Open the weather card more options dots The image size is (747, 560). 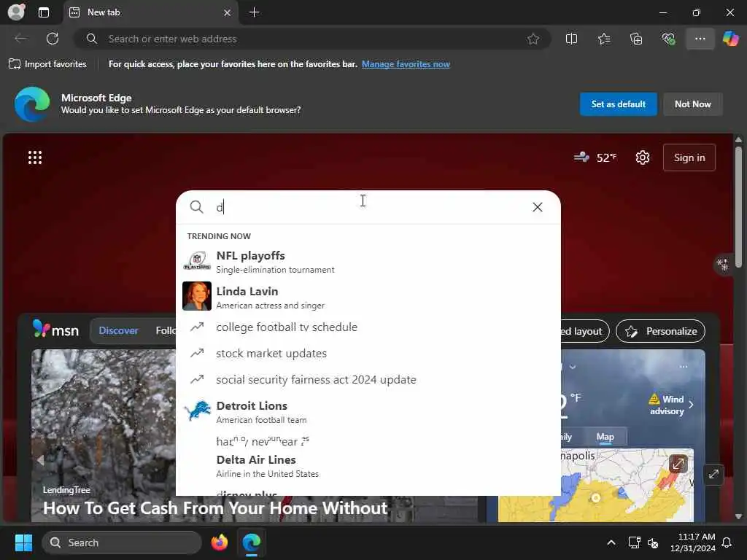click(x=683, y=367)
